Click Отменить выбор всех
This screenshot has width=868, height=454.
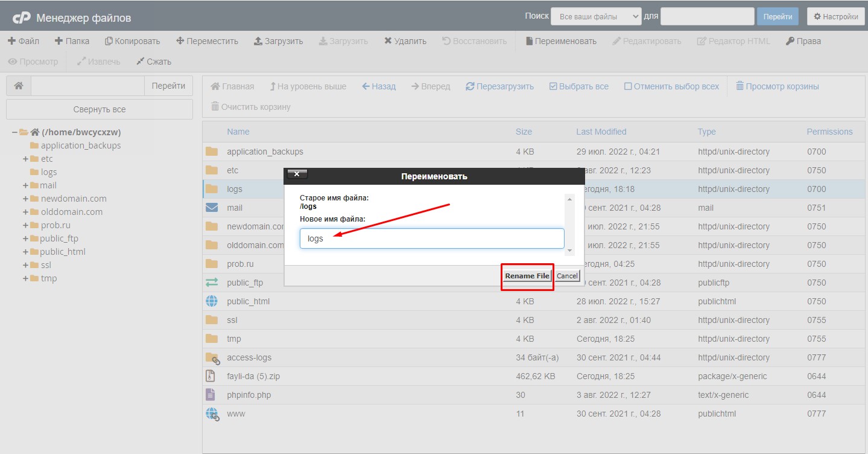pos(671,86)
